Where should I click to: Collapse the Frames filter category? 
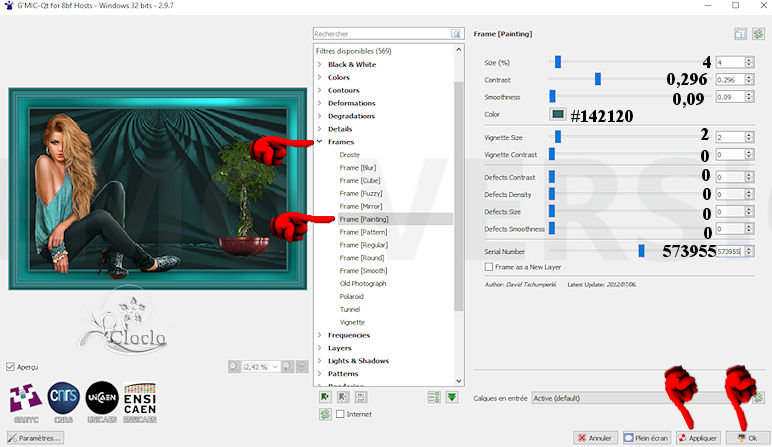(320, 142)
